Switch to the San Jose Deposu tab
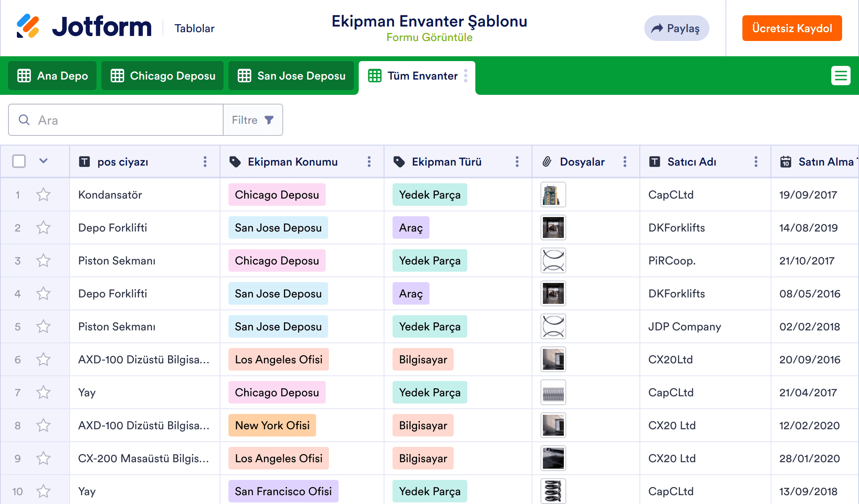 point(291,76)
